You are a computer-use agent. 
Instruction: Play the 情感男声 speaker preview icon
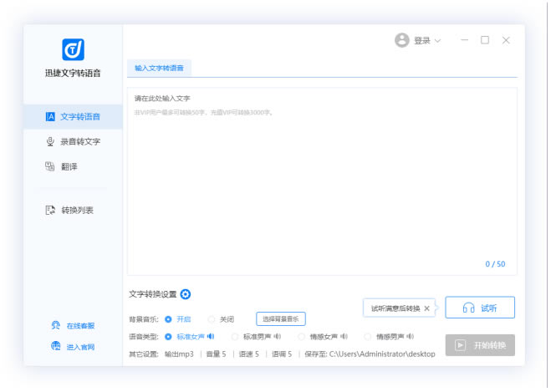[410, 337]
